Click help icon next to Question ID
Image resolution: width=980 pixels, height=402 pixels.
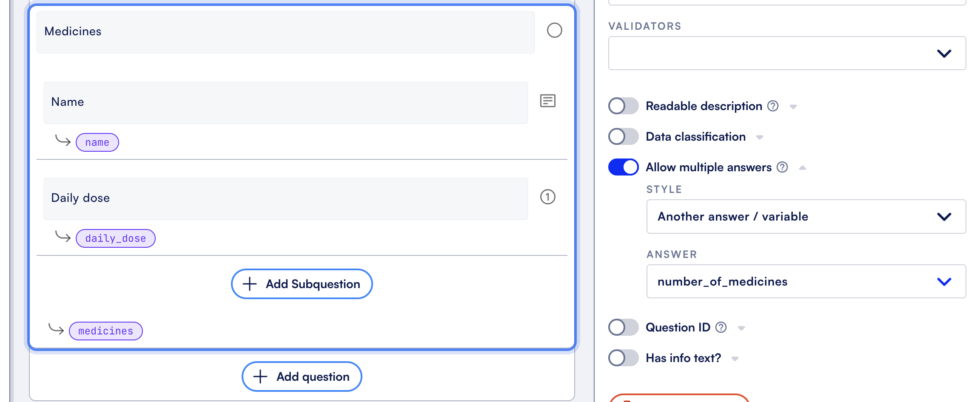coord(721,327)
